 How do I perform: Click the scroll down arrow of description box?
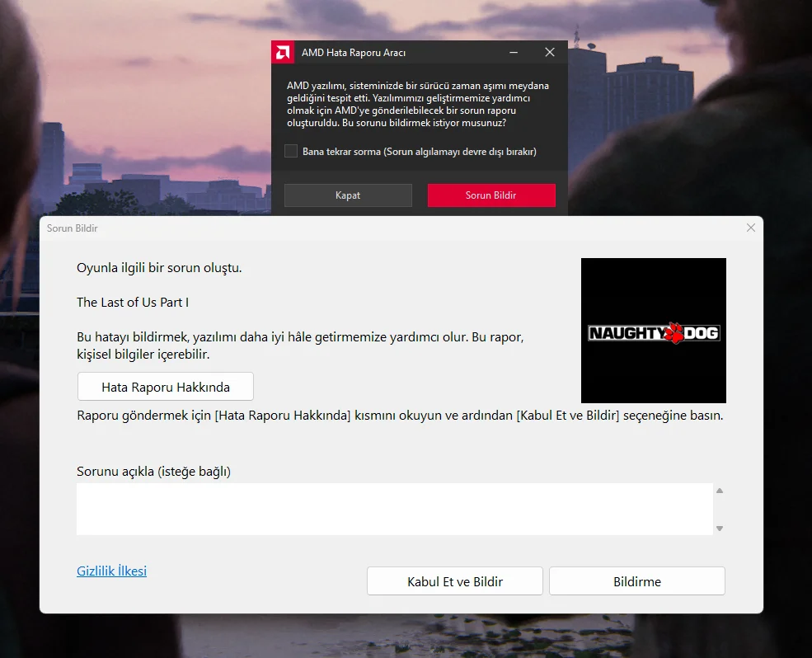pos(720,529)
